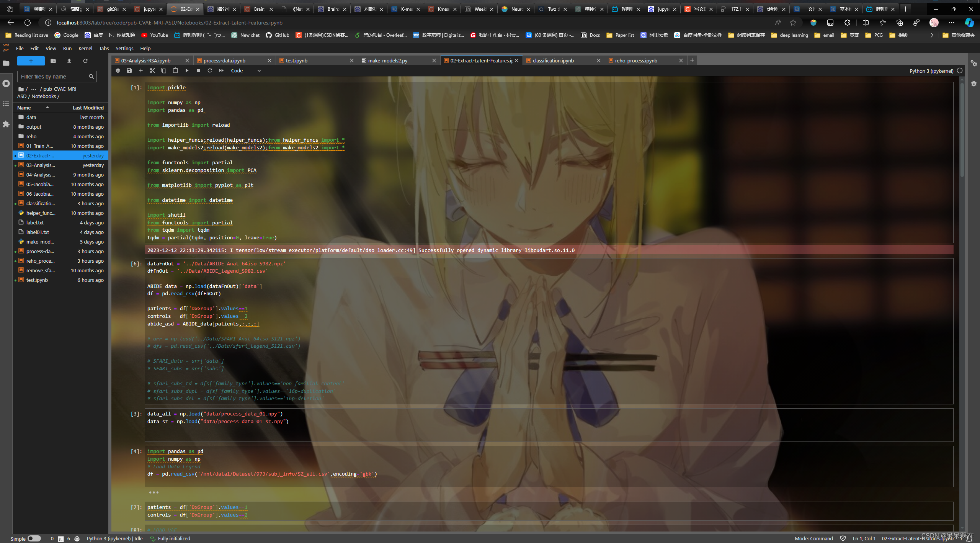Cut selected cell with scissors icon
Screen dimensions: 980x543
coord(152,71)
